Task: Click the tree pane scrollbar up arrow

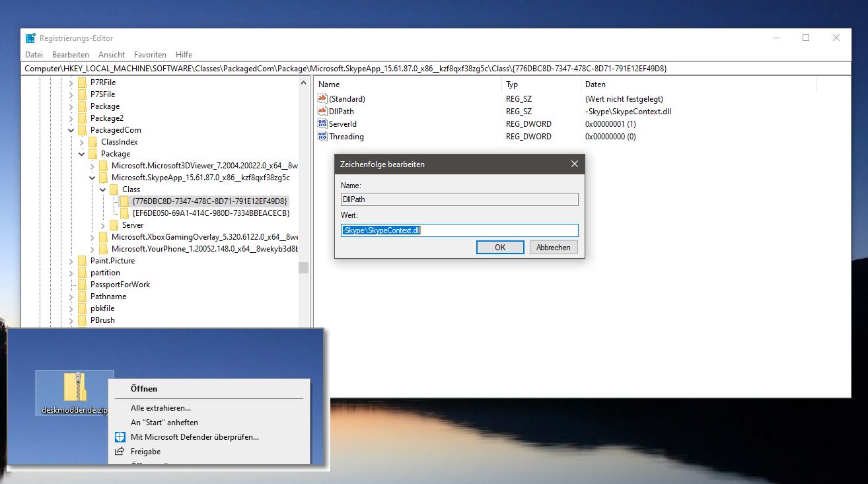Action: click(x=304, y=83)
